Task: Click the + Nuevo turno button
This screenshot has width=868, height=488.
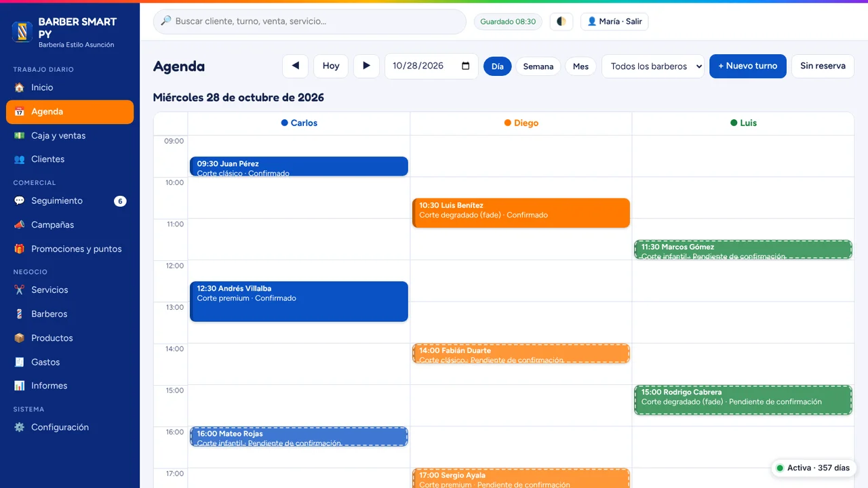Action: (748, 66)
